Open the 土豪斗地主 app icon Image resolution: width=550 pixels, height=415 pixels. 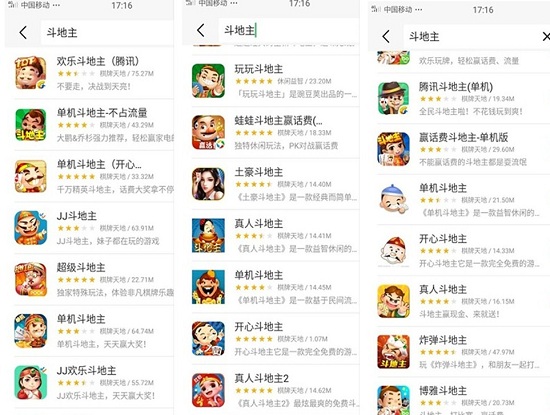click(208, 184)
